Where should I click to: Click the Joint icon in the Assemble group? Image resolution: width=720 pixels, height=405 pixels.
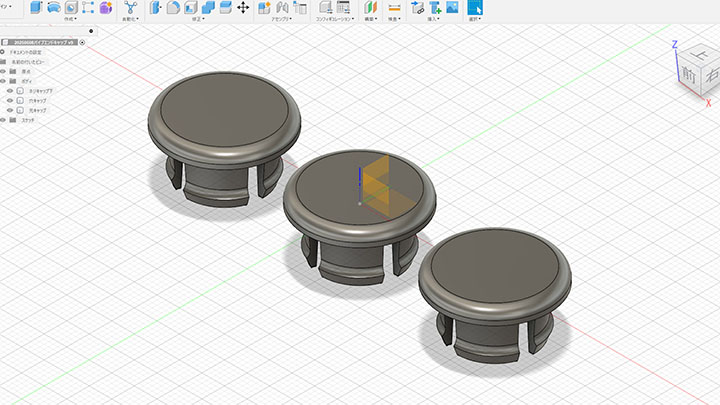(282, 7)
